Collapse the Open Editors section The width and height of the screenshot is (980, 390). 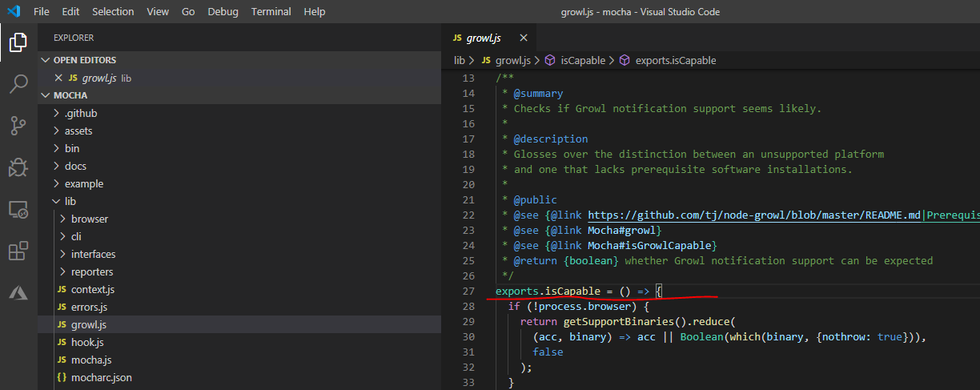click(239, 60)
